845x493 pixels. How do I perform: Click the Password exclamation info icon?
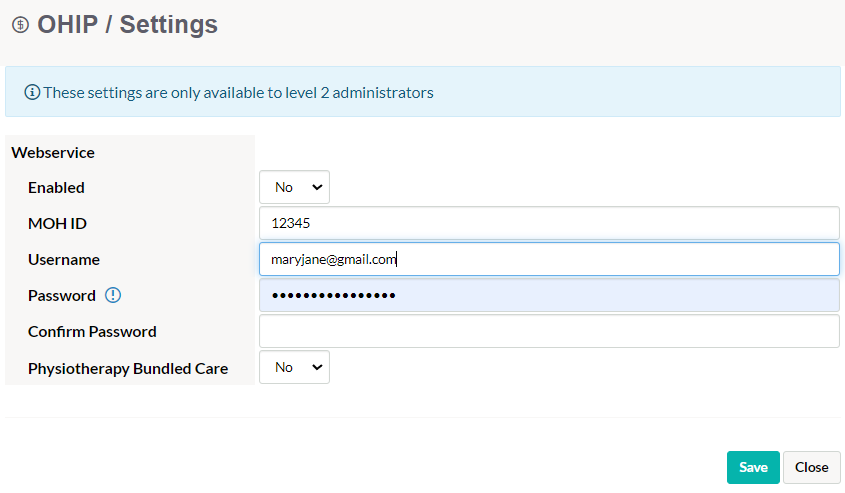(113, 295)
